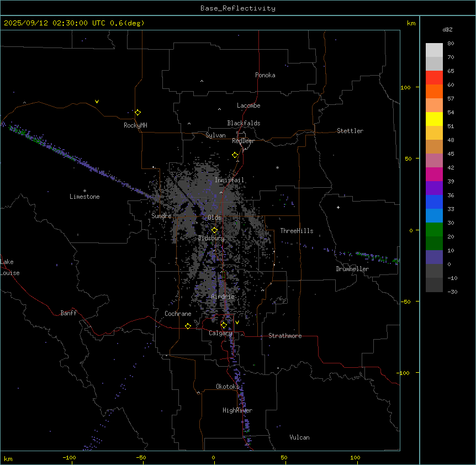
Task: Click the Ponoka city label
Action: point(265,75)
